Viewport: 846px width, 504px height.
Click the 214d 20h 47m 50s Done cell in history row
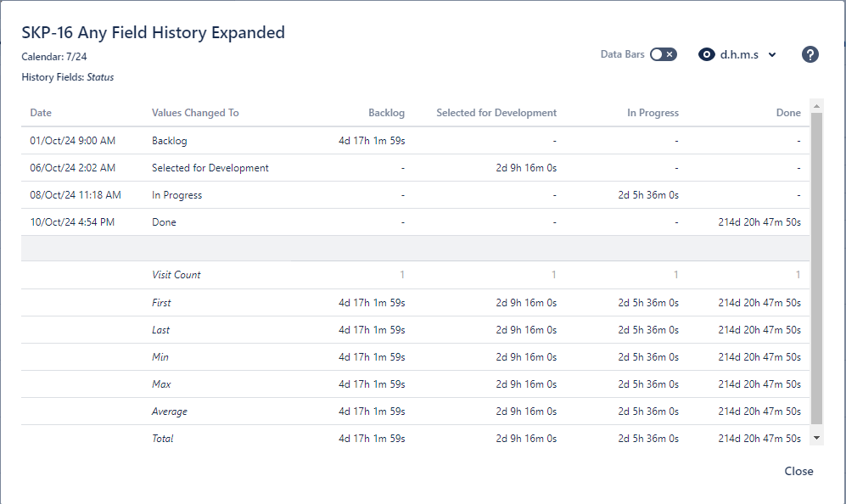[759, 222]
